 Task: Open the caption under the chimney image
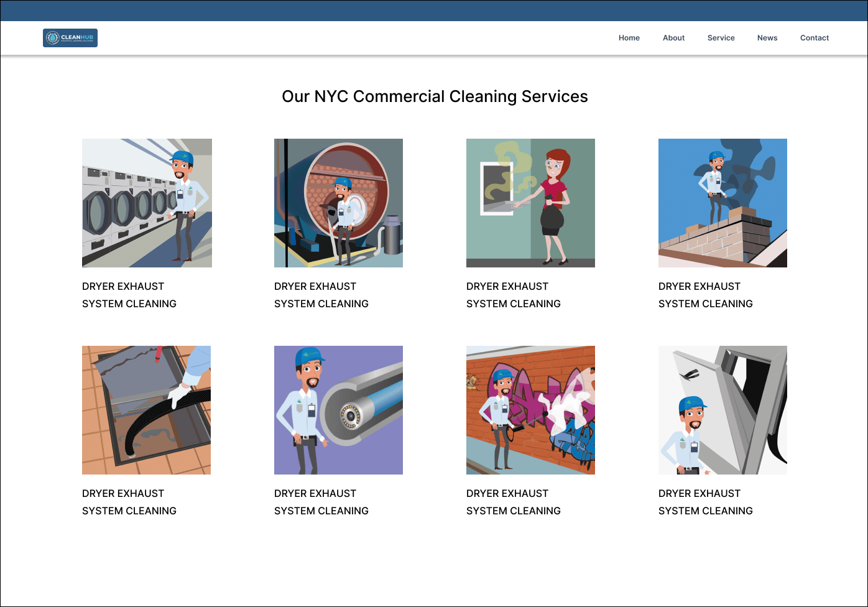[706, 295]
